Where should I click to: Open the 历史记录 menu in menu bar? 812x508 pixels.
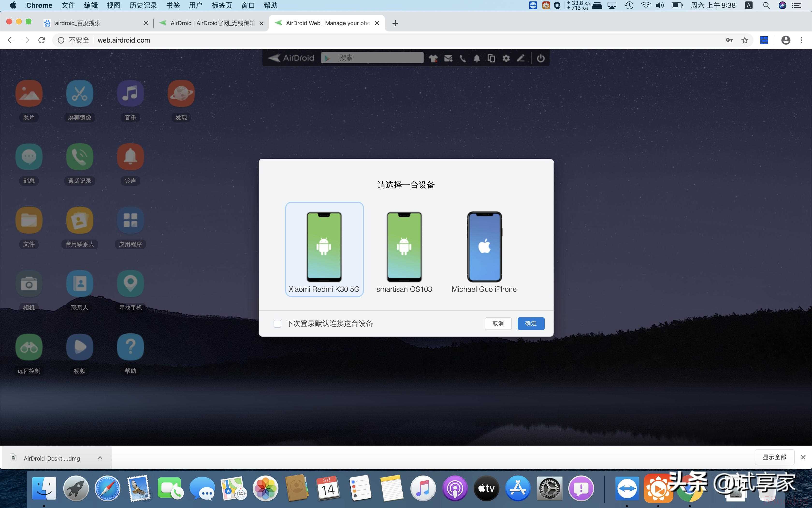(x=143, y=5)
